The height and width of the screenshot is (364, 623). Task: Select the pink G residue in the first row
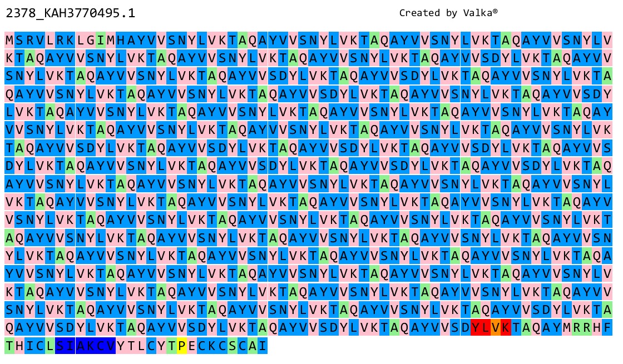coord(91,40)
